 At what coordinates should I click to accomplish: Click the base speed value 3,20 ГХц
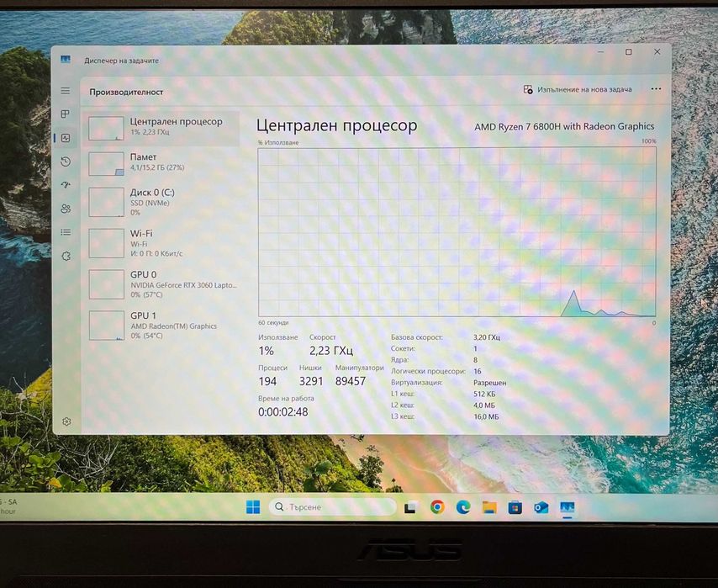[487, 337]
